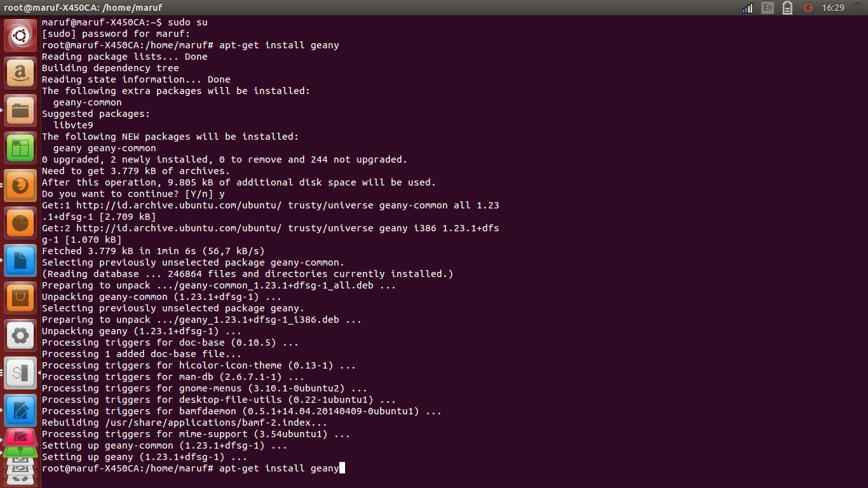Image resolution: width=868 pixels, height=488 pixels.
Task: Click 'Processing triggers for mime-support' line
Action: coord(196,434)
